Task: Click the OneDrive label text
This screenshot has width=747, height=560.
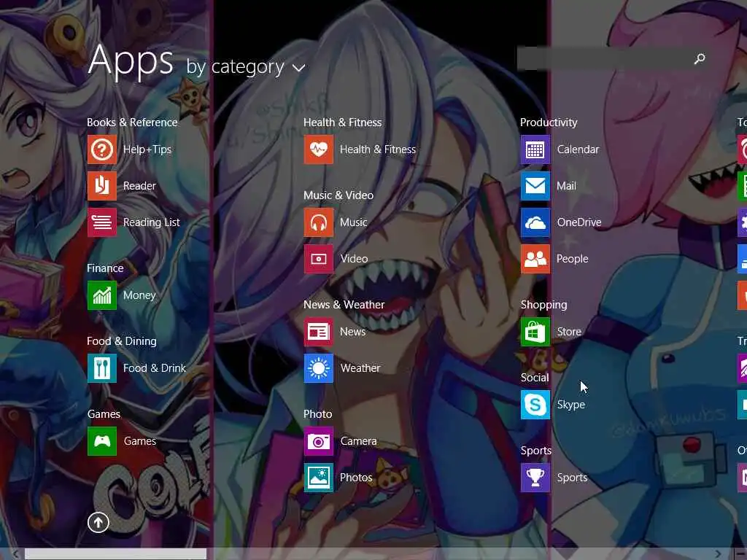Action: point(578,222)
